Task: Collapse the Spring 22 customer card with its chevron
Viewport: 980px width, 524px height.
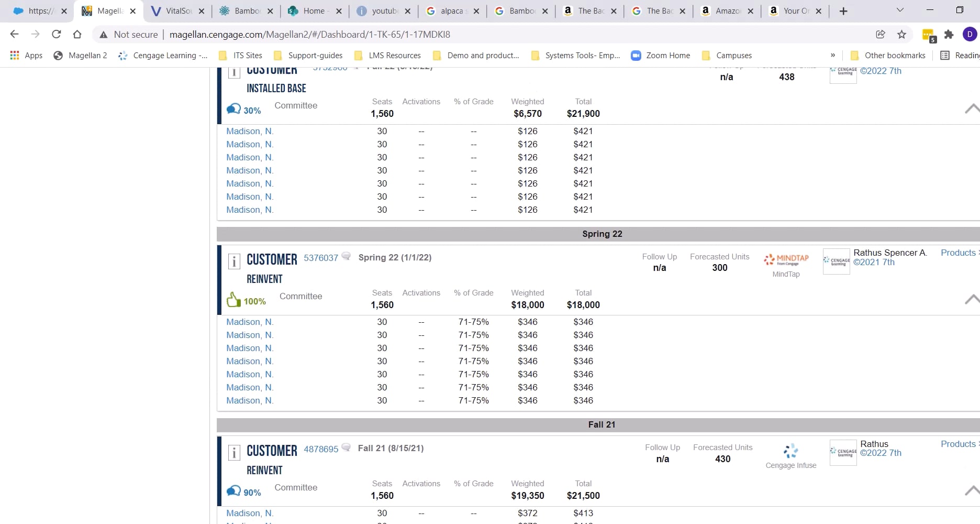Action: point(972,299)
